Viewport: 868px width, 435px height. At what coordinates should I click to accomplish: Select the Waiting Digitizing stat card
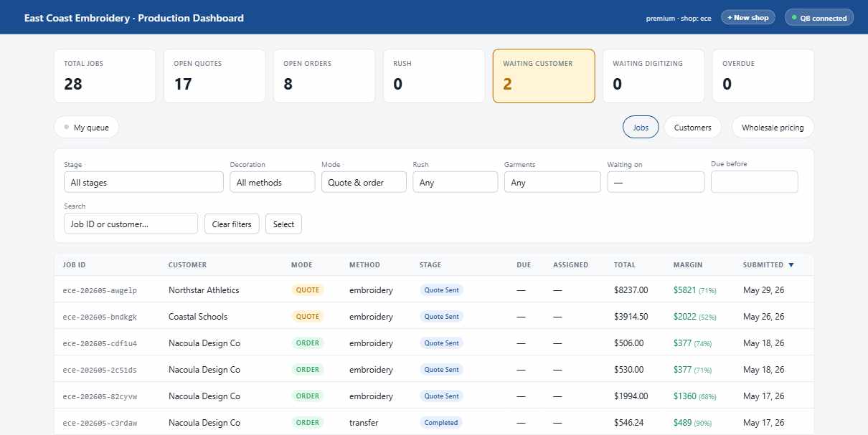click(654, 76)
